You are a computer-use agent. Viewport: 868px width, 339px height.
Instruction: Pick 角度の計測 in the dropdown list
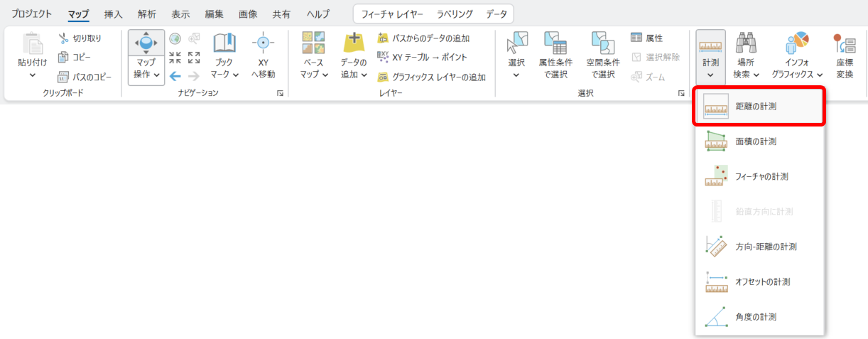[758, 317]
